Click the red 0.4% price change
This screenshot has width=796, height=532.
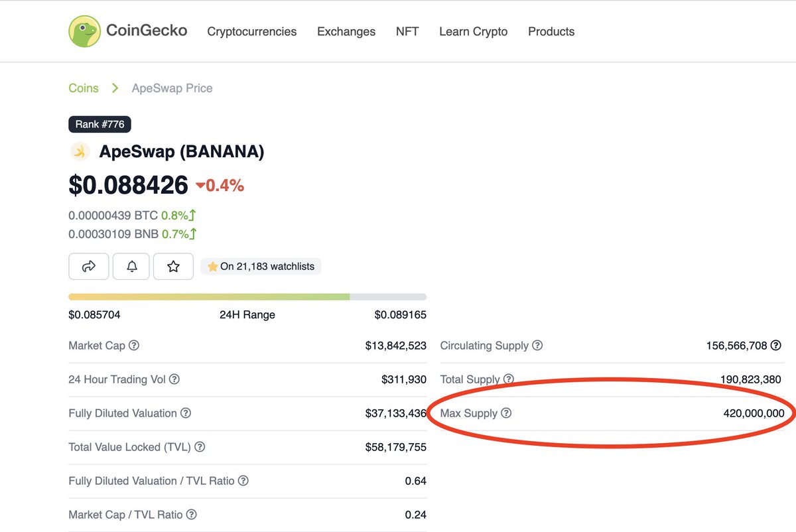click(x=220, y=186)
